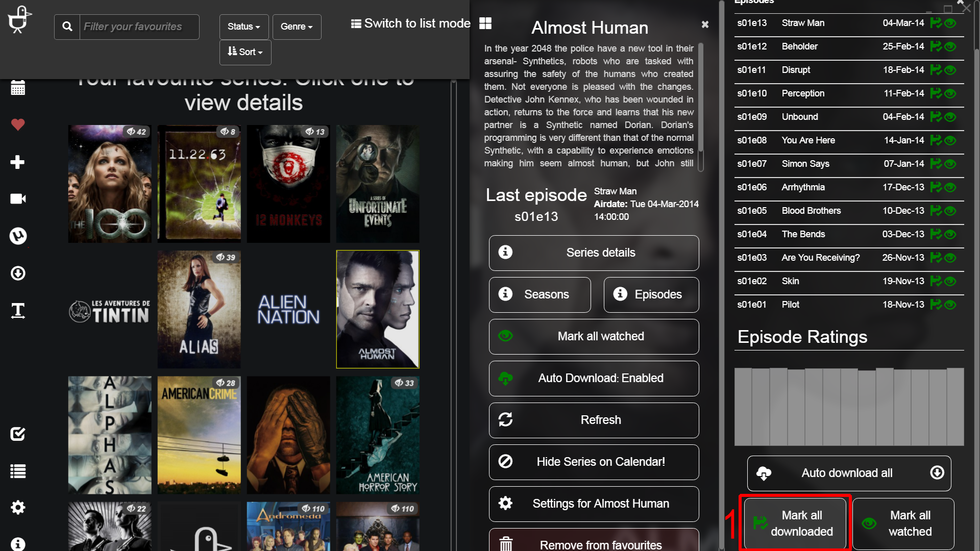The image size is (980, 551).
Task: Open the Episodes tab button
Action: [651, 295]
